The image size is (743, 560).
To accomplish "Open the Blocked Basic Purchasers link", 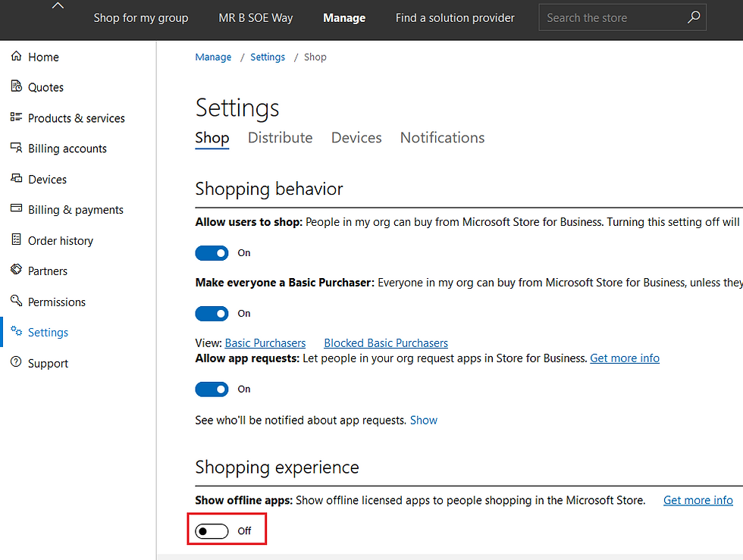I will (x=386, y=343).
